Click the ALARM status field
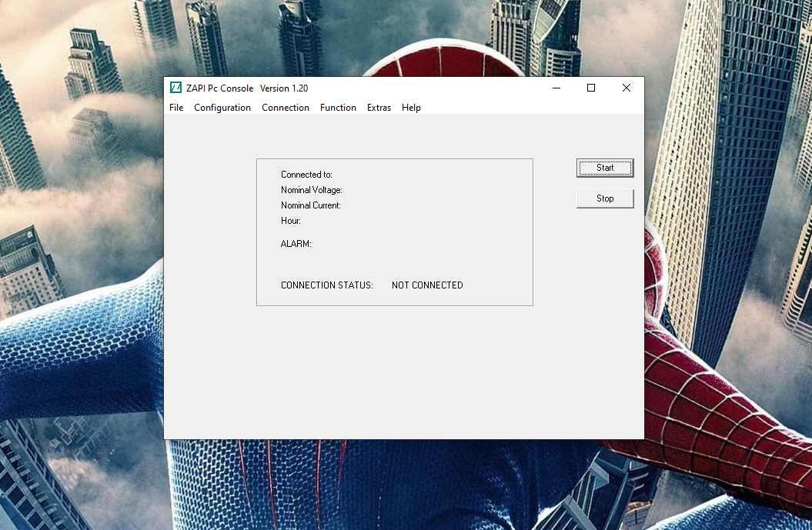The image size is (812, 530). click(x=295, y=244)
